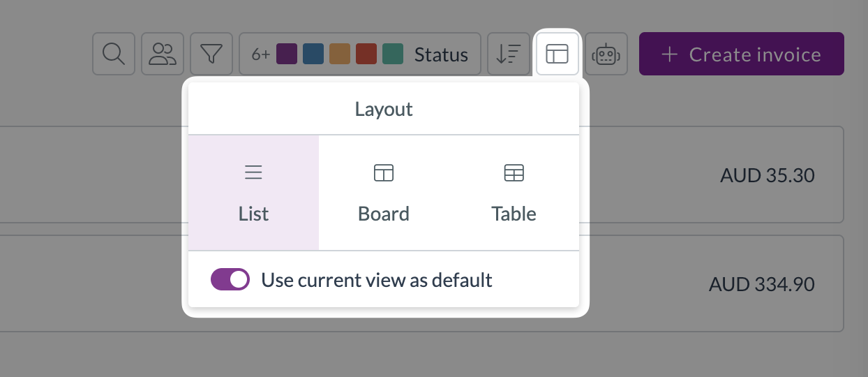Click the Board layout icon
The image size is (868, 377).
tap(384, 172)
